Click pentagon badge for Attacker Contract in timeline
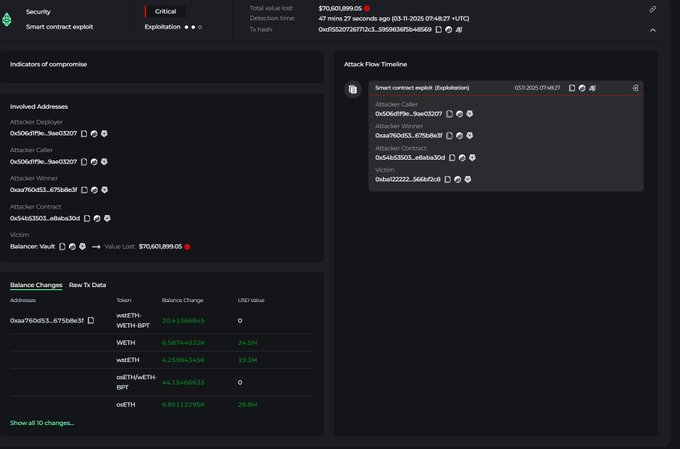 pos(472,157)
